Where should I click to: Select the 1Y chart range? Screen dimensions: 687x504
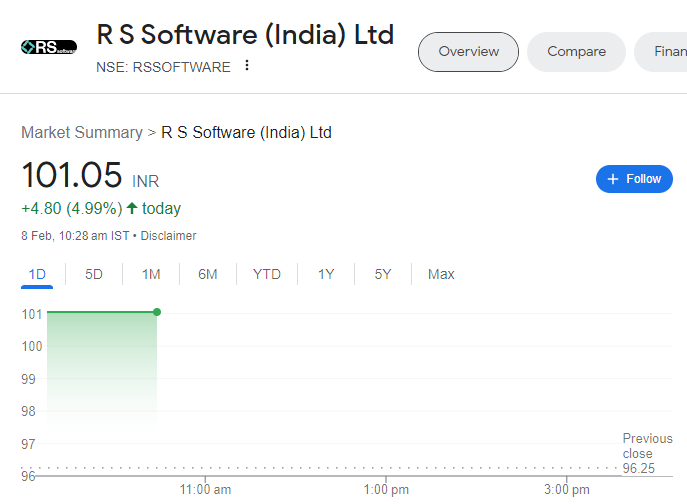click(x=326, y=274)
